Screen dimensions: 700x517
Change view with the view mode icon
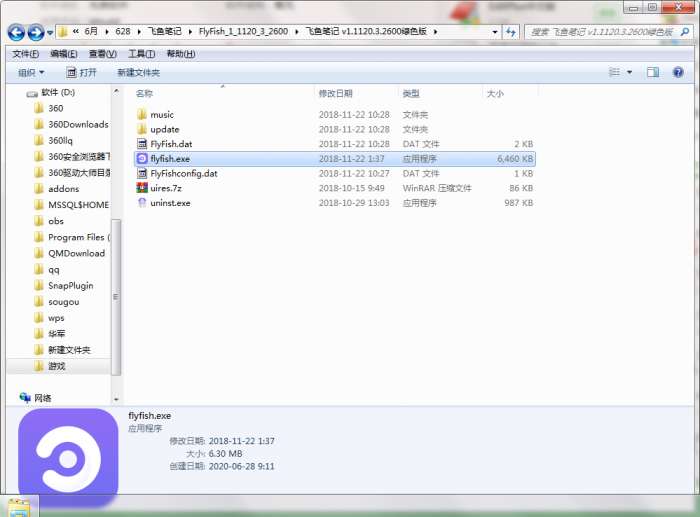pos(614,72)
